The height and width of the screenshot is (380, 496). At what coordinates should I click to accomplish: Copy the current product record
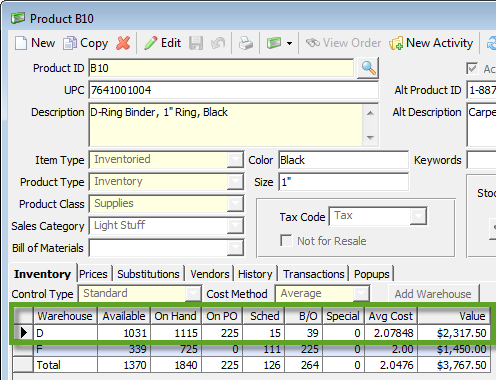coord(86,43)
